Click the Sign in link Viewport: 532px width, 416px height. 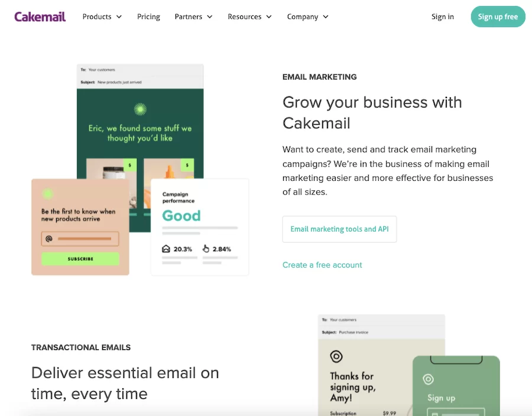[443, 17]
